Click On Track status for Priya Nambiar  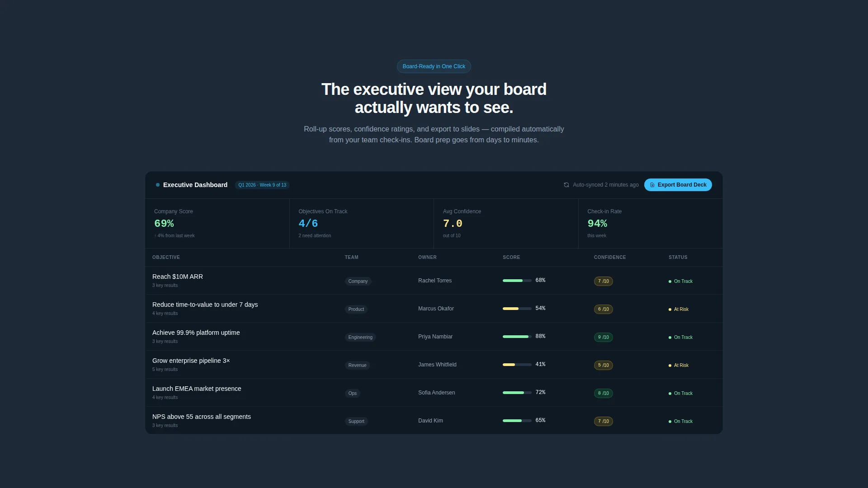click(x=680, y=337)
